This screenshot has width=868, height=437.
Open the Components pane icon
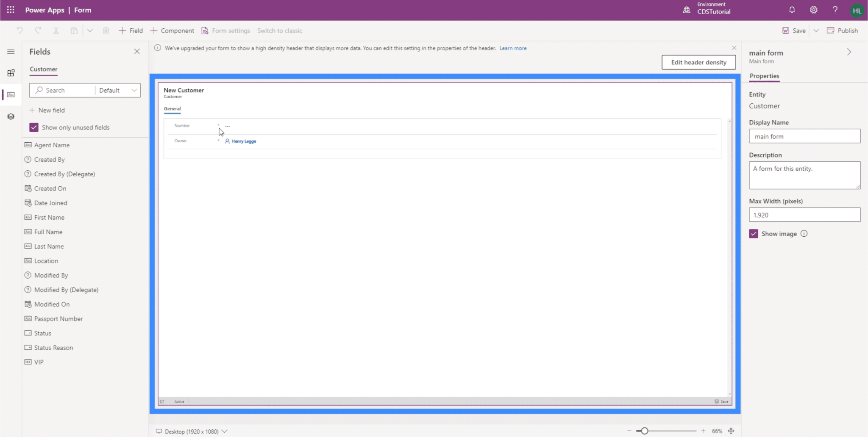click(11, 73)
